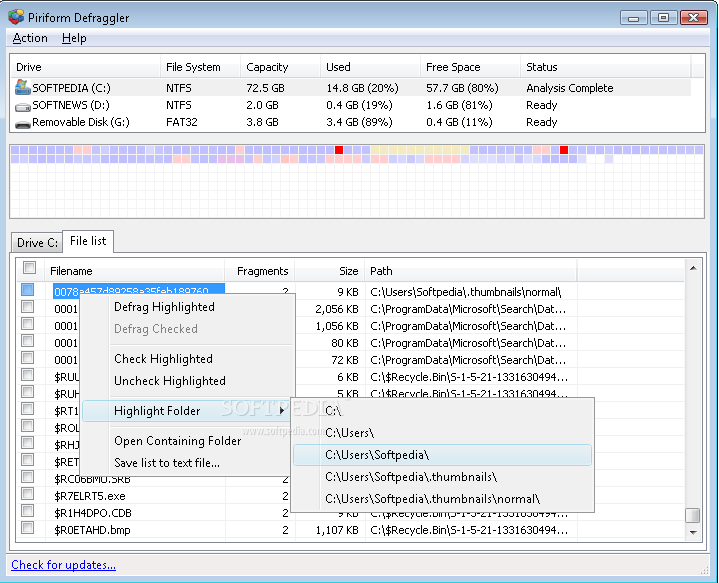Image resolution: width=719 pixels, height=583 pixels.
Task: Check the box for $R0ETAHD.bmp
Action: (x=28, y=527)
